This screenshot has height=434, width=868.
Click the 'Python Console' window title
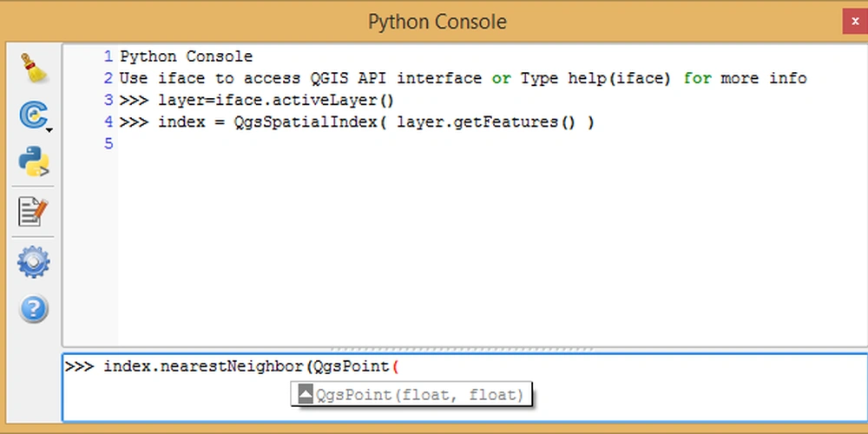(437, 23)
